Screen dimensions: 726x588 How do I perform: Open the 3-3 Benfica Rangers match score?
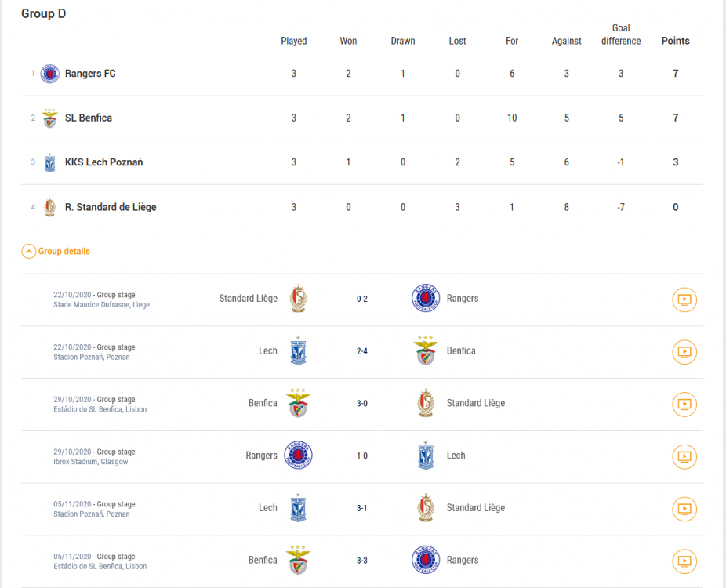[362, 561]
